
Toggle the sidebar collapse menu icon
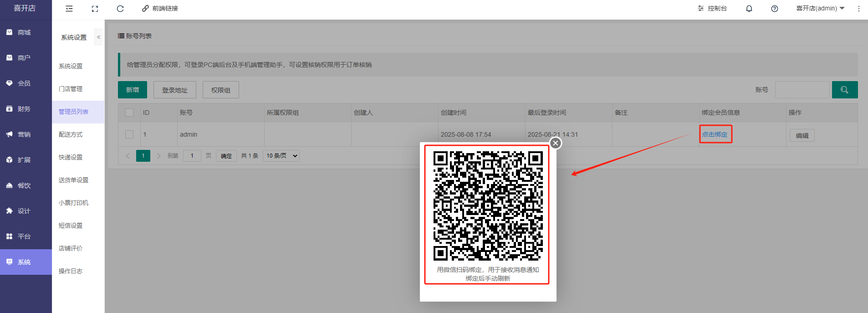point(69,9)
